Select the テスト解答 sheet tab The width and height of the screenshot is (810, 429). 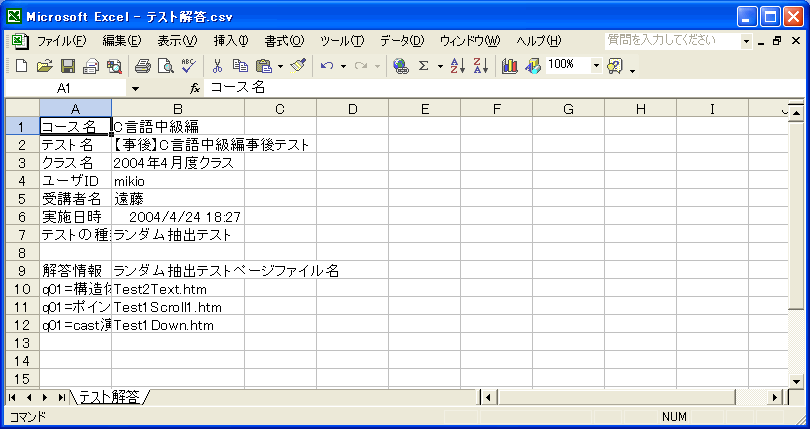109,397
